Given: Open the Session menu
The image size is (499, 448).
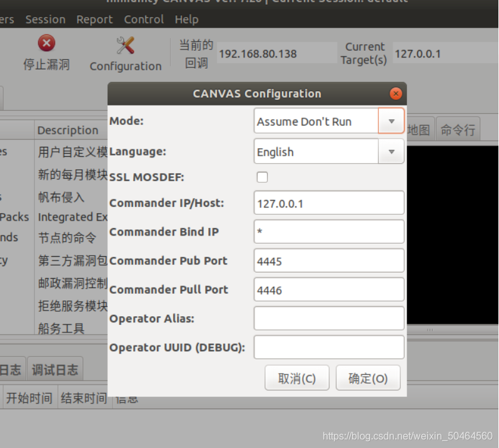Looking at the screenshot, I should click(46, 19).
